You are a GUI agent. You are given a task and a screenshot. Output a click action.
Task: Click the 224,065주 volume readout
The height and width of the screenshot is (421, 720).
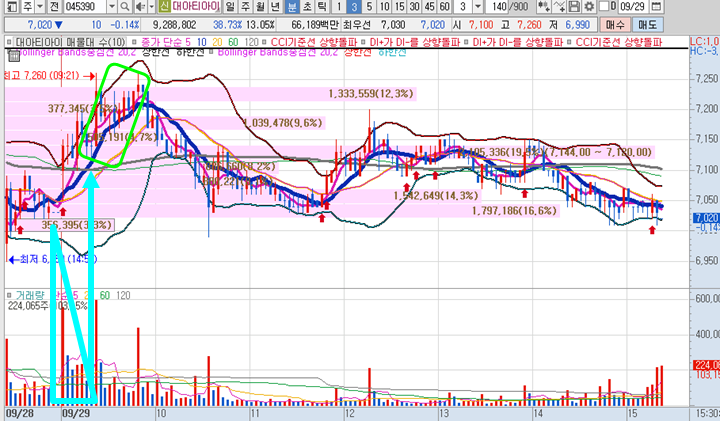28,305
